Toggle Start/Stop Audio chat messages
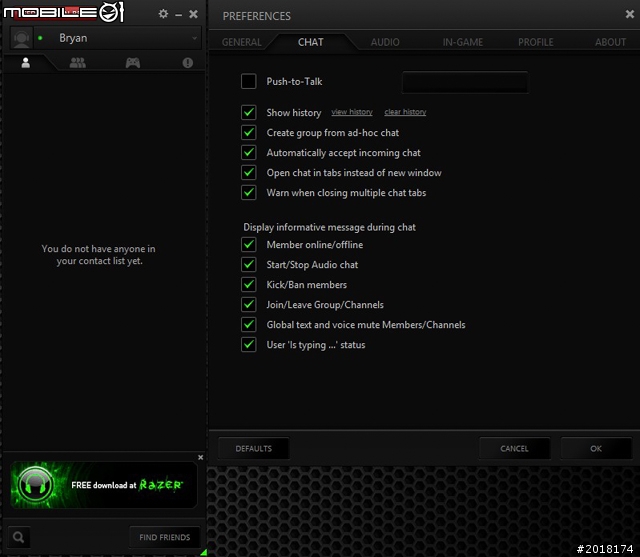Image resolution: width=640 pixels, height=557 pixels. [x=249, y=264]
